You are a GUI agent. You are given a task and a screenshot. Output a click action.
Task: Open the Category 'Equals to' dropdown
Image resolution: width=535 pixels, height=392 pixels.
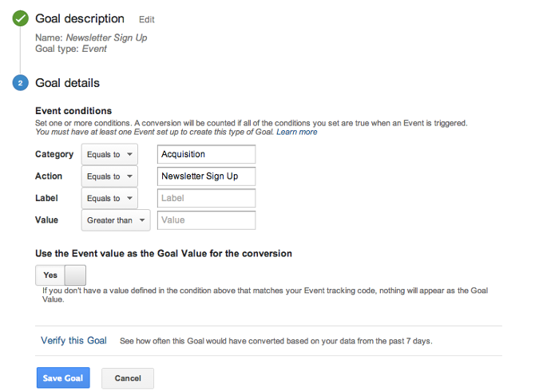[109, 154]
